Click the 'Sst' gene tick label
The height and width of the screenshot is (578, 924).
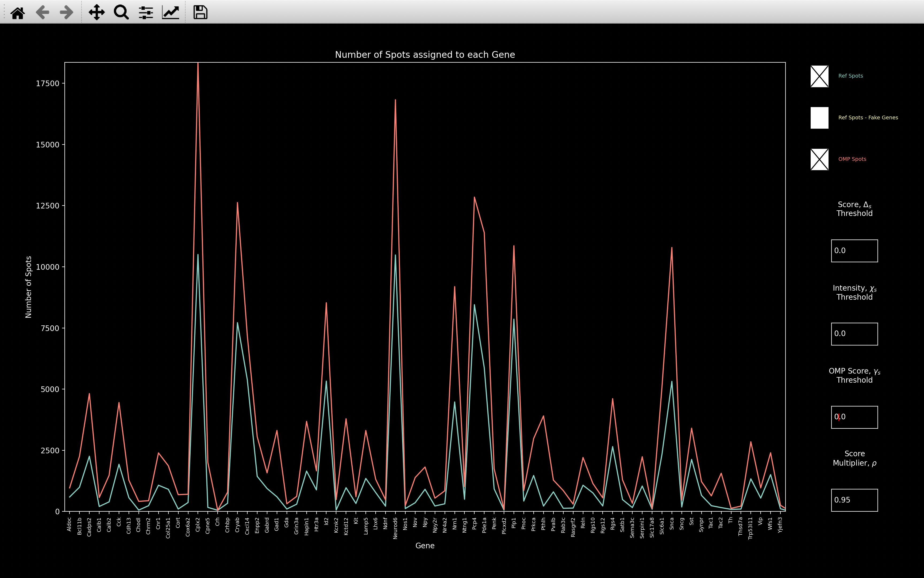(x=691, y=522)
